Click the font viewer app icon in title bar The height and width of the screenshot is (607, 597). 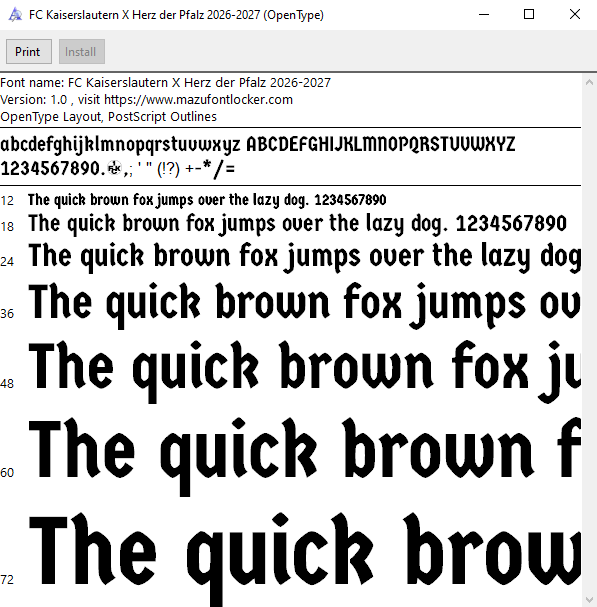(15, 15)
